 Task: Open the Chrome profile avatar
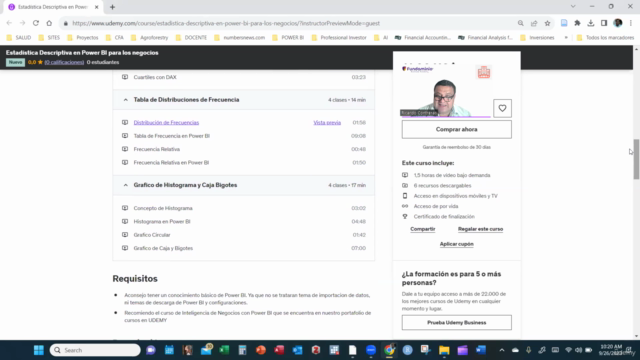pos(618,23)
